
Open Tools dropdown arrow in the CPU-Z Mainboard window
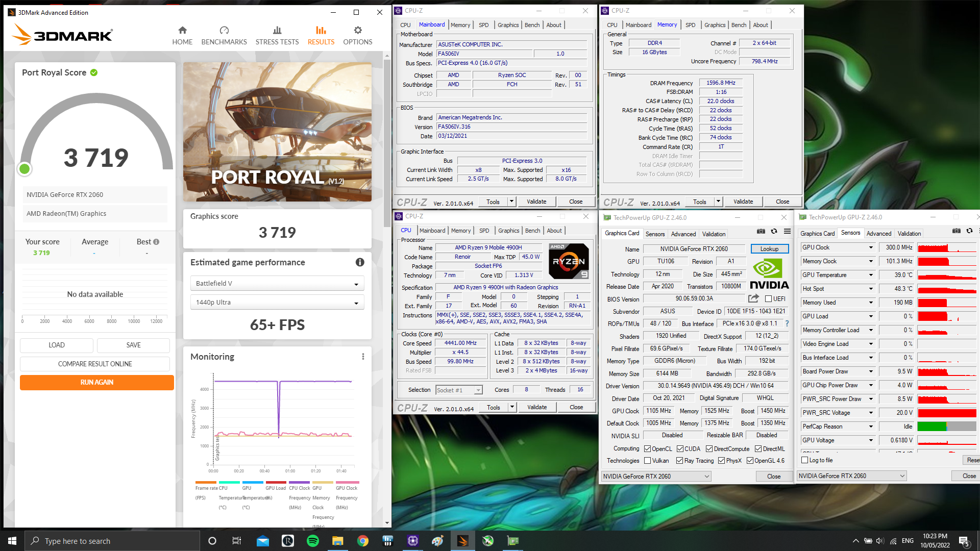pos(511,202)
